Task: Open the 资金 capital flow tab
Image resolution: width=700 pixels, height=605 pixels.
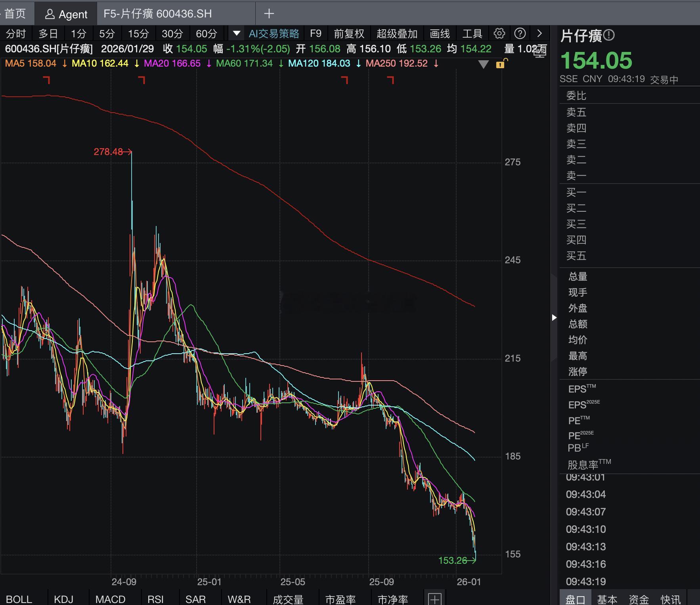Action: pyautogui.click(x=639, y=599)
